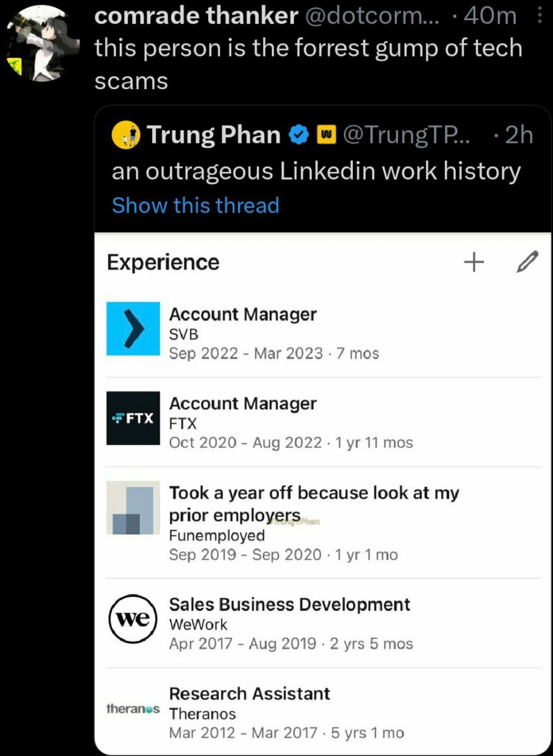553x756 pixels.
Task: Click the @TrungTP handle in quoted tweet
Action: tap(405, 136)
